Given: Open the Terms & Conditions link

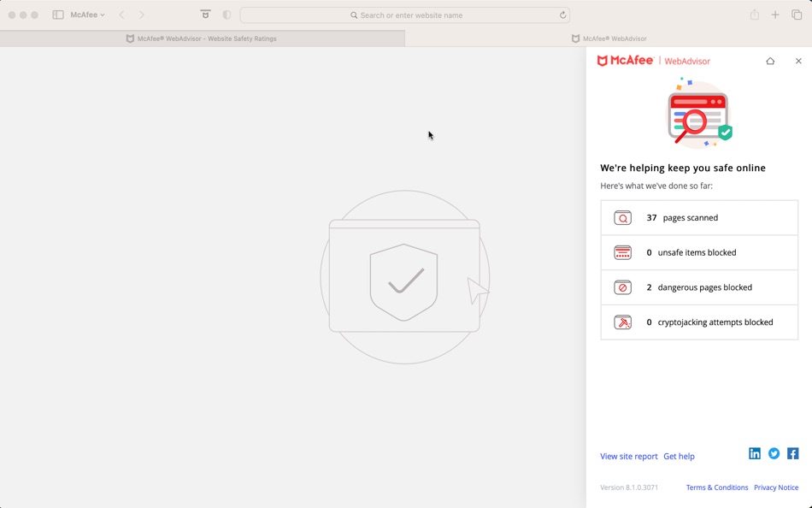Looking at the screenshot, I should pos(717,487).
